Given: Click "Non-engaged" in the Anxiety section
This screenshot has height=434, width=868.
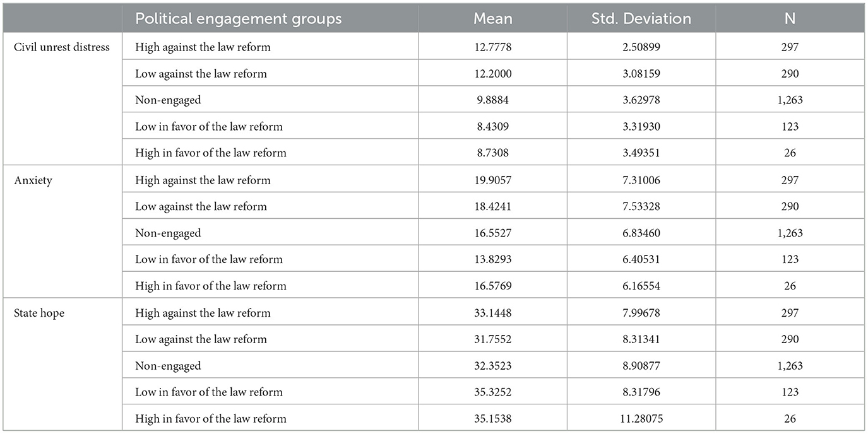Looking at the screenshot, I should tap(168, 233).
